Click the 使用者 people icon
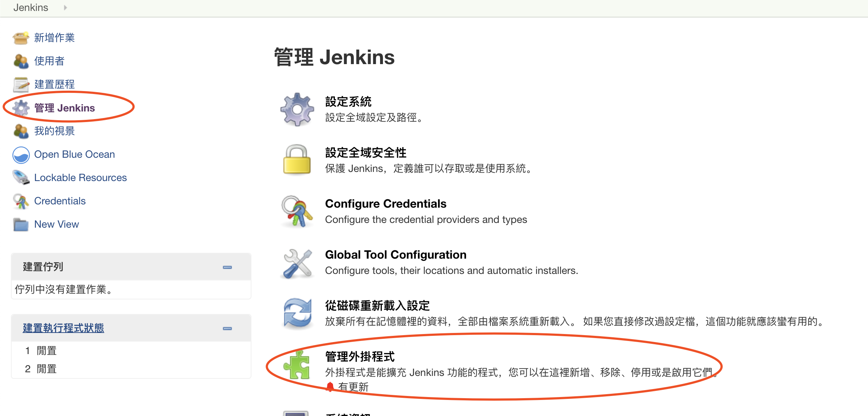The image size is (868, 416). [21, 61]
